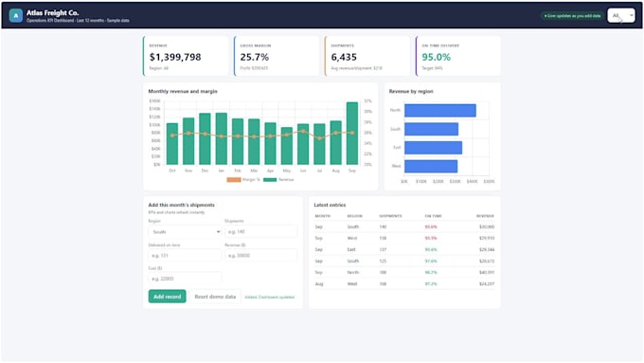
Task: Select the On Time Delivery KPI card
Action: pyautogui.click(x=458, y=56)
